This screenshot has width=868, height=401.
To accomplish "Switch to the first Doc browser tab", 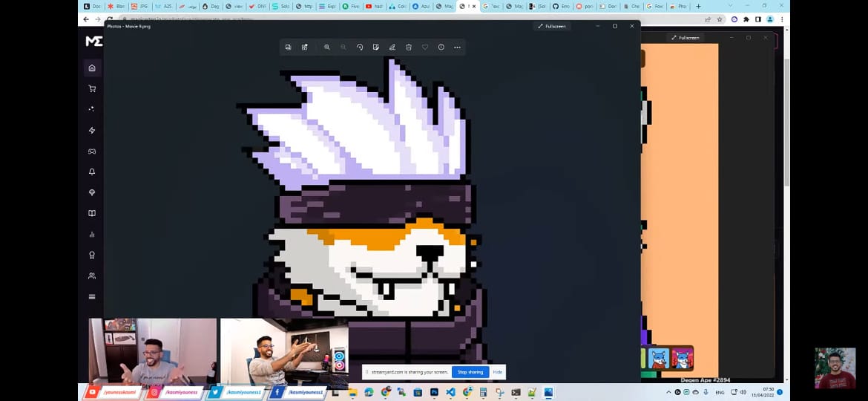I will (x=93, y=6).
